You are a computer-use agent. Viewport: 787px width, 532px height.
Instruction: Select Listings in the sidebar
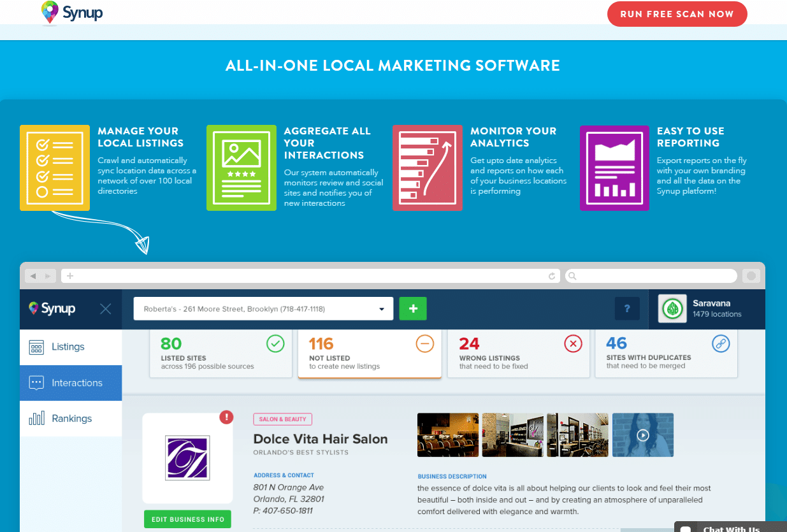pos(71,347)
